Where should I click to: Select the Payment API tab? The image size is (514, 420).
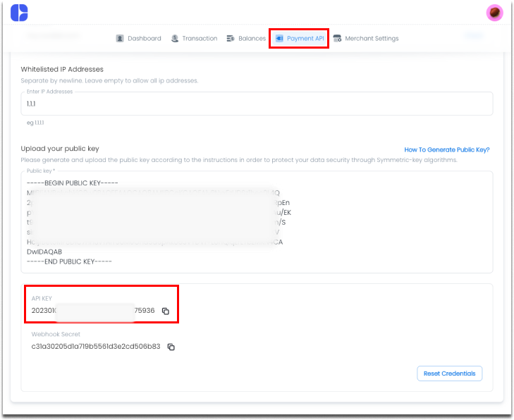[x=300, y=38]
